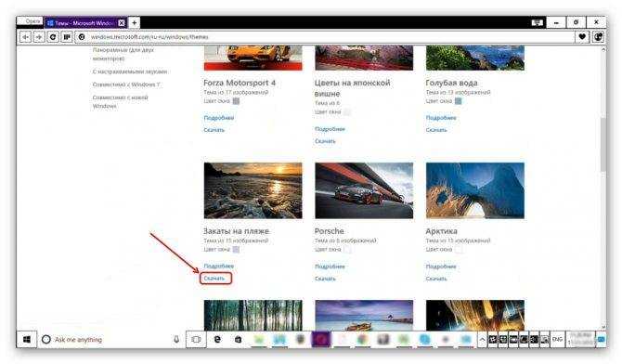Viewport: 622px width, 364px height.
Task: Open the Windows Start menu
Action: [x=27, y=339]
